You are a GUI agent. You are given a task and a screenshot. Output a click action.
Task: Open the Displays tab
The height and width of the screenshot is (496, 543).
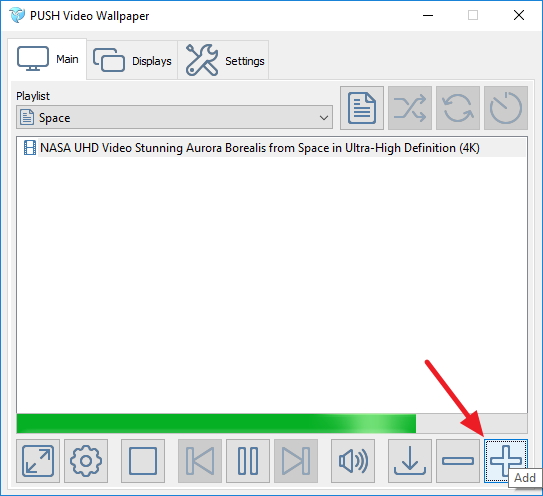pyautogui.click(x=132, y=60)
